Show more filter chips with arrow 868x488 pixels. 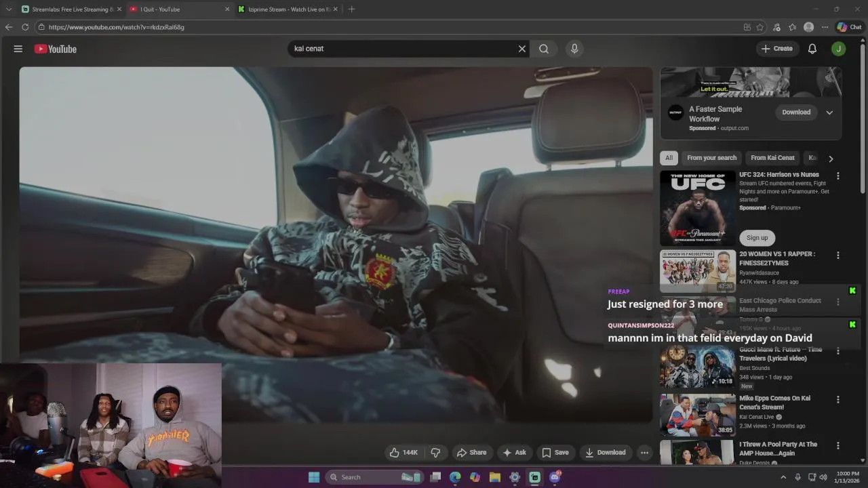click(x=831, y=159)
